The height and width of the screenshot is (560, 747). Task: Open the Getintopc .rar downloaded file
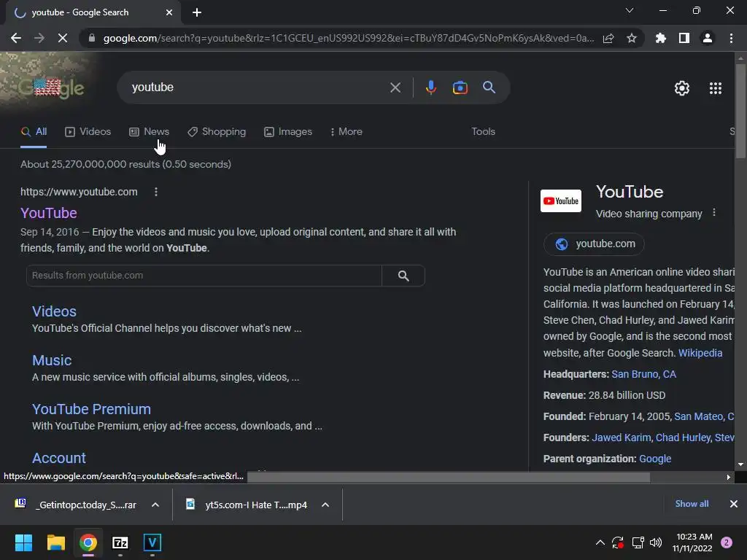click(x=77, y=505)
